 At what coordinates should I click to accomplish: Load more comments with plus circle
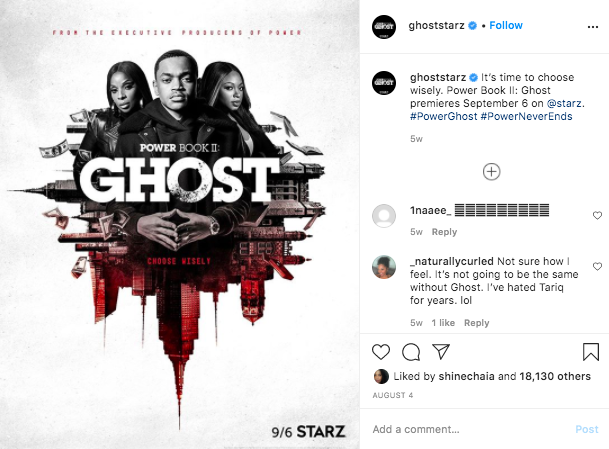click(x=491, y=172)
